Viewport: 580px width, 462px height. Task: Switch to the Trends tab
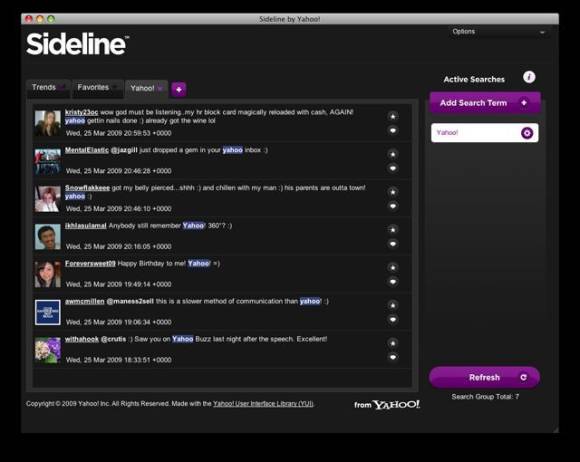44,87
